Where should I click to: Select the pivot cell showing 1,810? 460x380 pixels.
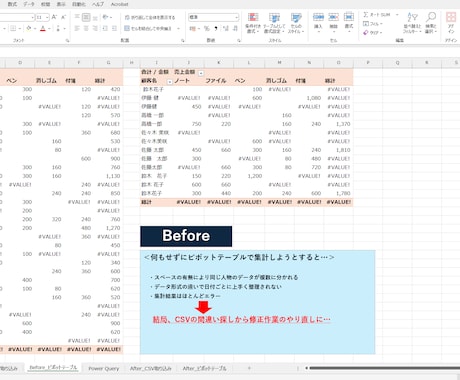tap(343, 150)
